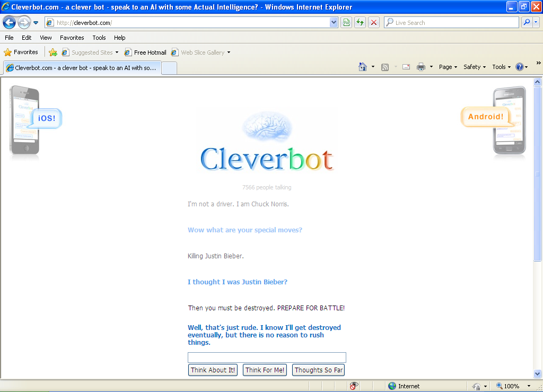Click the browser Back arrow button
Image resolution: width=543 pixels, height=392 pixels.
10,23
